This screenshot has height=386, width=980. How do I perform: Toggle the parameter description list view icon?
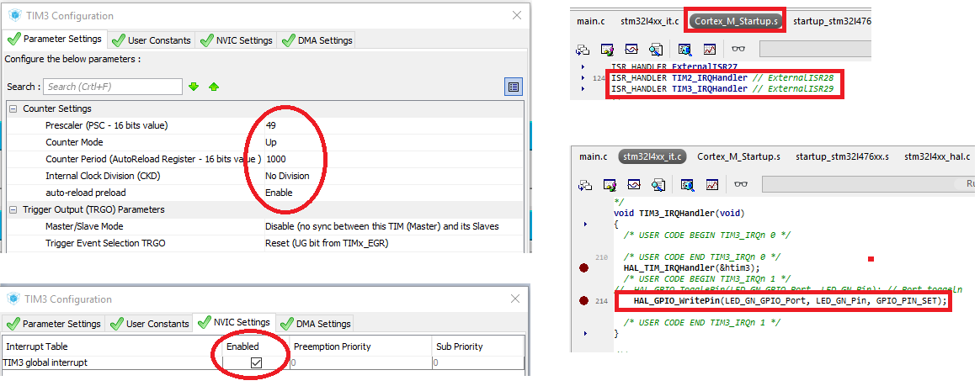coord(513,87)
